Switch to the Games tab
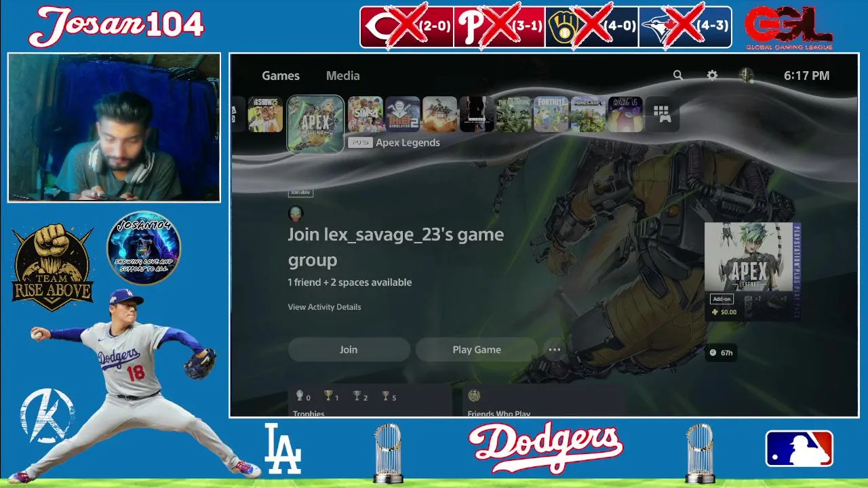Viewport: 868px width, 488px height. point(281,76)
